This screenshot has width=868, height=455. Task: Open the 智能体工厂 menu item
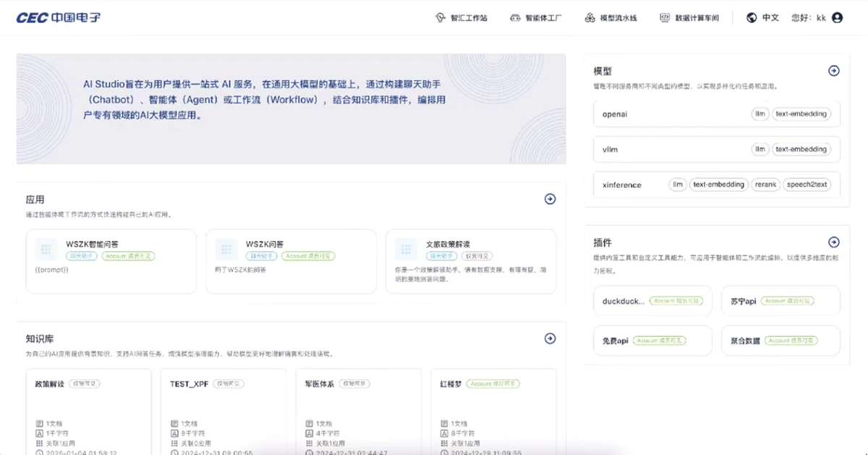coord(535,18)
